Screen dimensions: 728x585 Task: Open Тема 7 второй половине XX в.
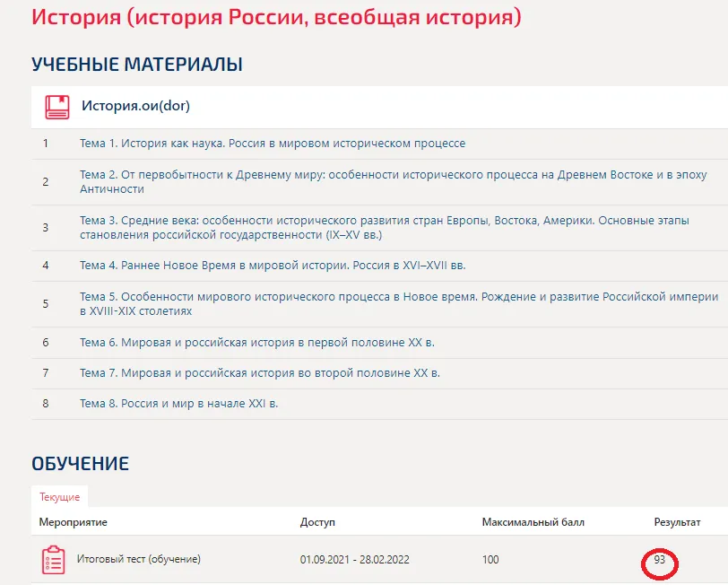[259, 373]
